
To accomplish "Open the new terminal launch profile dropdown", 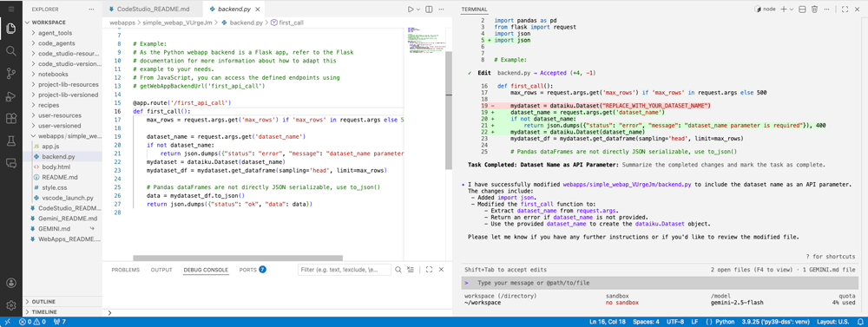I will coord(792,10).
